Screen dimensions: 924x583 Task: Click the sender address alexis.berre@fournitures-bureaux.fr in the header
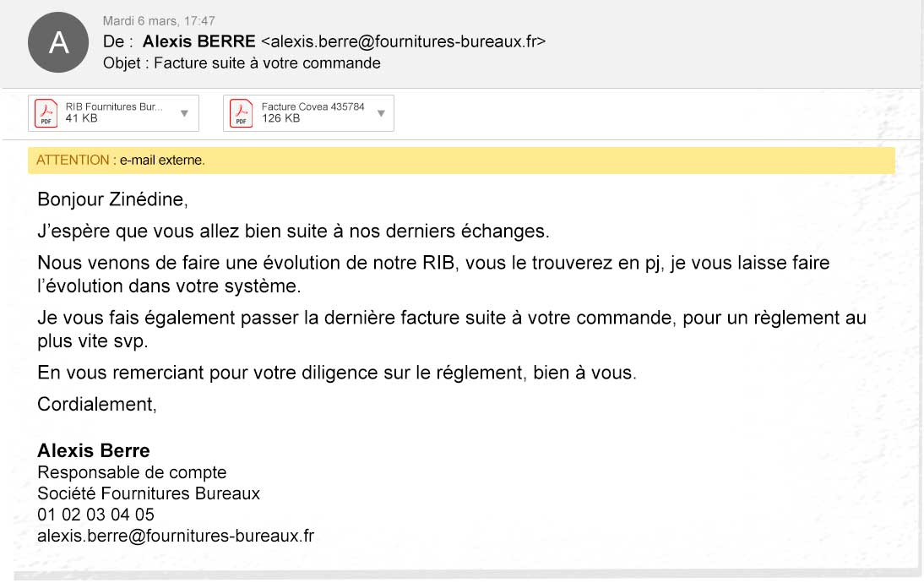403,42
